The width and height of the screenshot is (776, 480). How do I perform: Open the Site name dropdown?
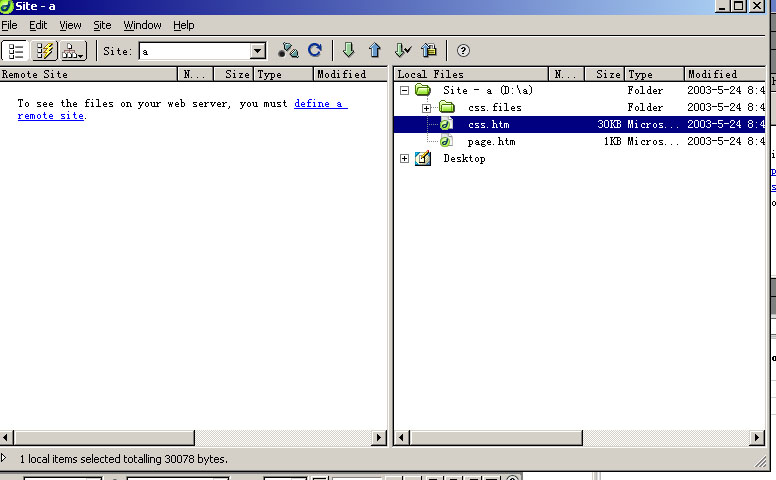pyautogui.click(x=258, y=51)
